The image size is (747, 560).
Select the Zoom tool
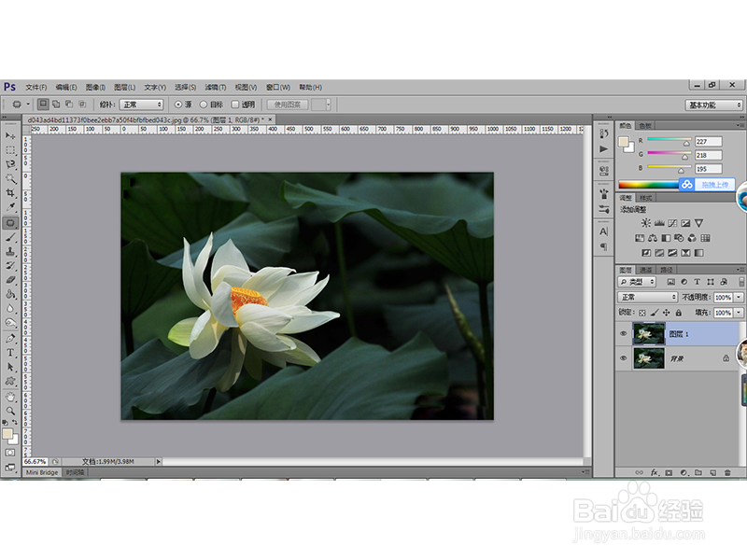pyautogui.click(x=10, y=411)
